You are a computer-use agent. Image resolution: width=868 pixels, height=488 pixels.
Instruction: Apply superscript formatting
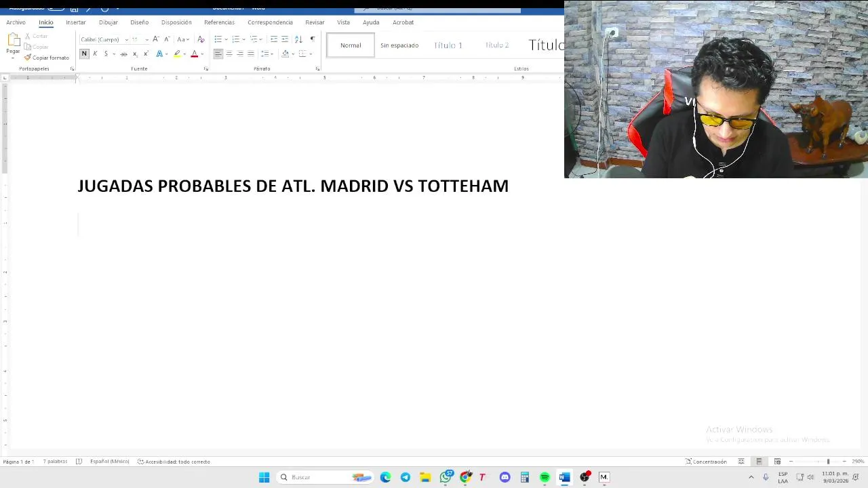click(x=145, y=54)
